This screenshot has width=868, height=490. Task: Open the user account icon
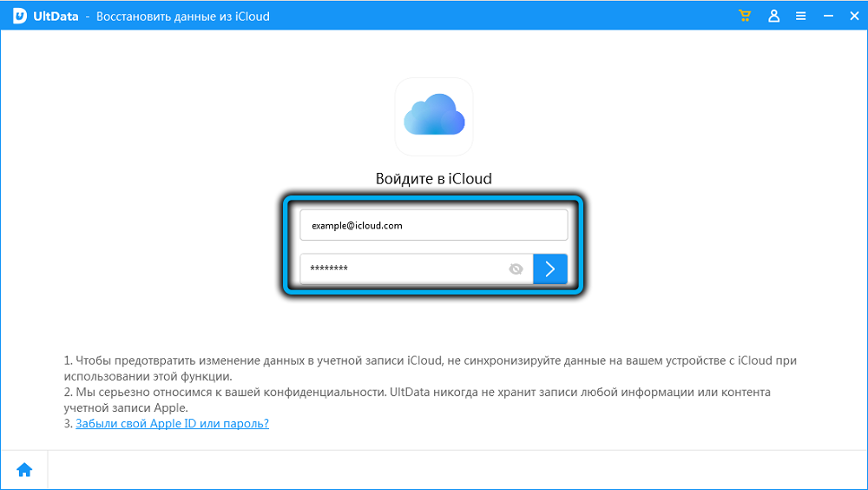(x=773, y=17)
